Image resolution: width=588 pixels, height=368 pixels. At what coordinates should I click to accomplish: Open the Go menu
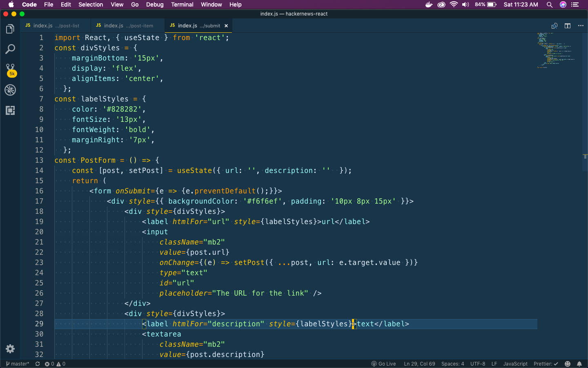tap(135, 4)
